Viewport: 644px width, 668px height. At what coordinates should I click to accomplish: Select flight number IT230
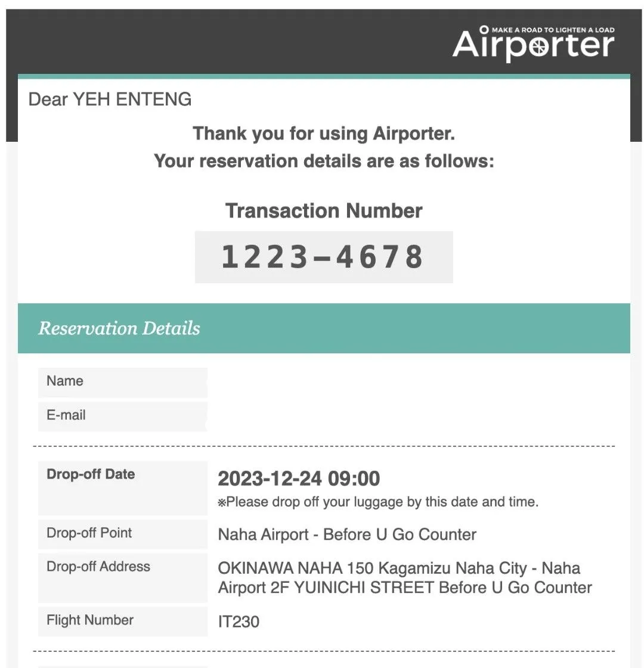pos(239,622)
